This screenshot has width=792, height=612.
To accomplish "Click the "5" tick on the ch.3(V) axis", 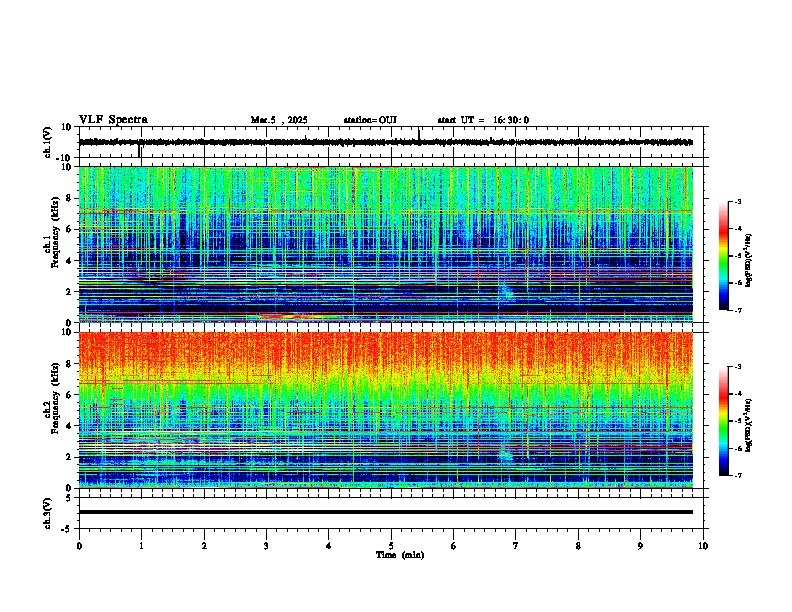I will pos(69,498).
